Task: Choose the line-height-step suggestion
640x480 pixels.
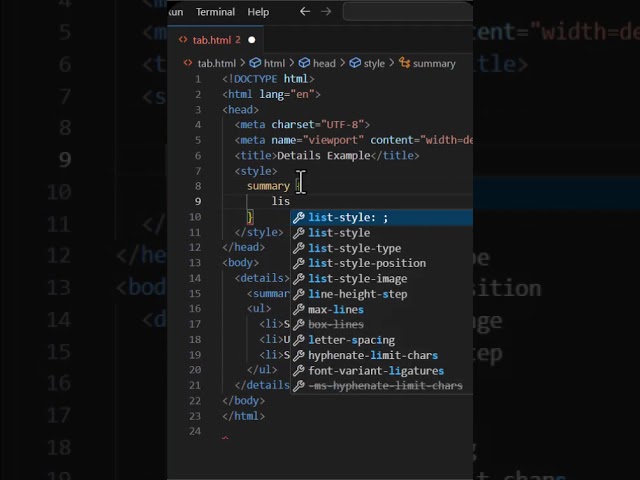Action: [382, 294]
